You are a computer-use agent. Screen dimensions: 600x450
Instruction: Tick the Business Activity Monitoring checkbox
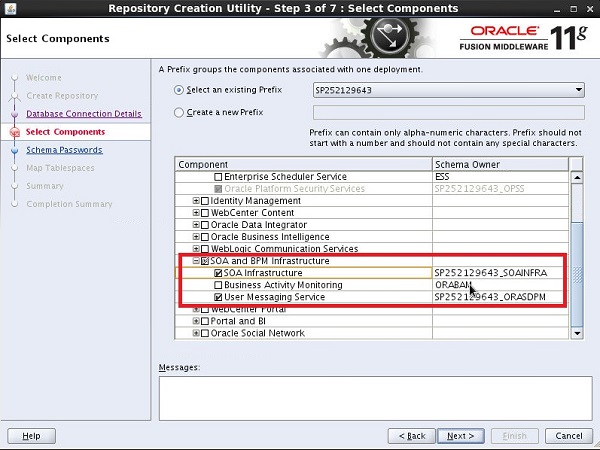pos(218,285)
